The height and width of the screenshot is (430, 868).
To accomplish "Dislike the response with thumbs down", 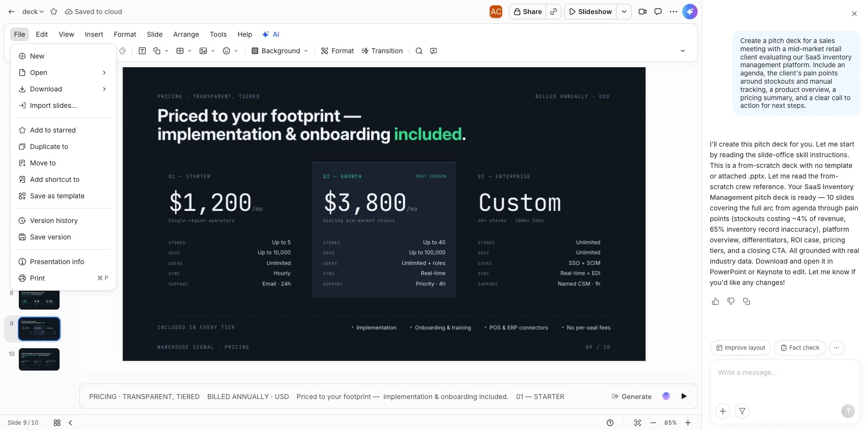I will 731,301.
